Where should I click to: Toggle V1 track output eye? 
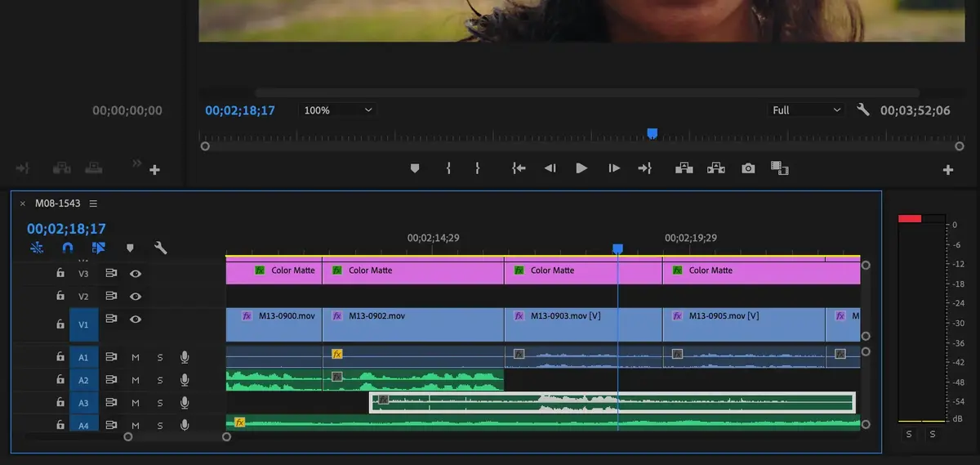tap(136, 319)
